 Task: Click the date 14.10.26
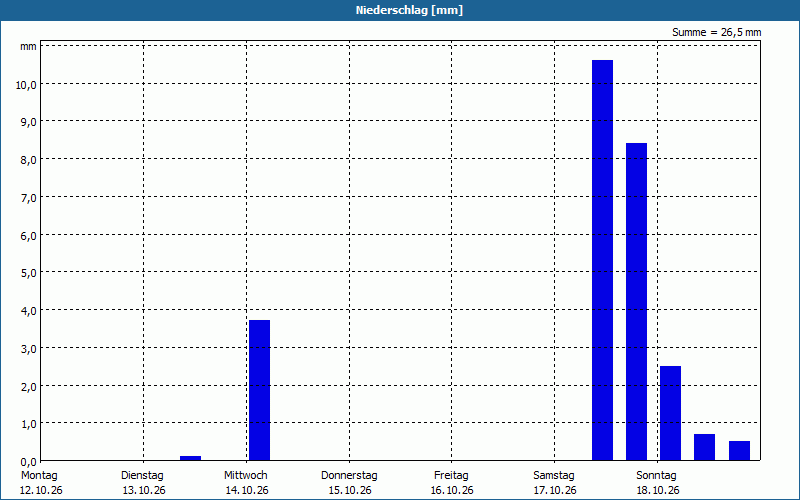tap(247, 491)
